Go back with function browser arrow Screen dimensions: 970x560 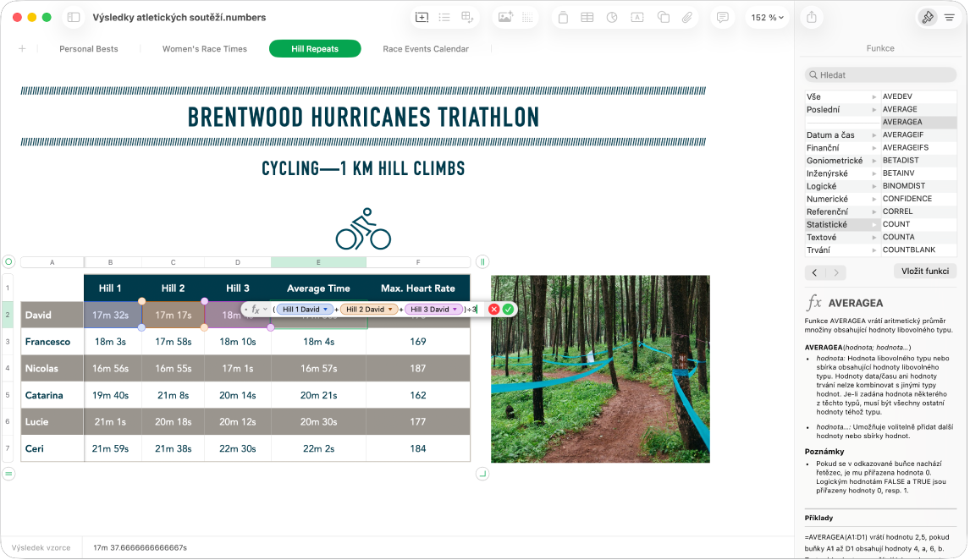[x=815, y=272]
